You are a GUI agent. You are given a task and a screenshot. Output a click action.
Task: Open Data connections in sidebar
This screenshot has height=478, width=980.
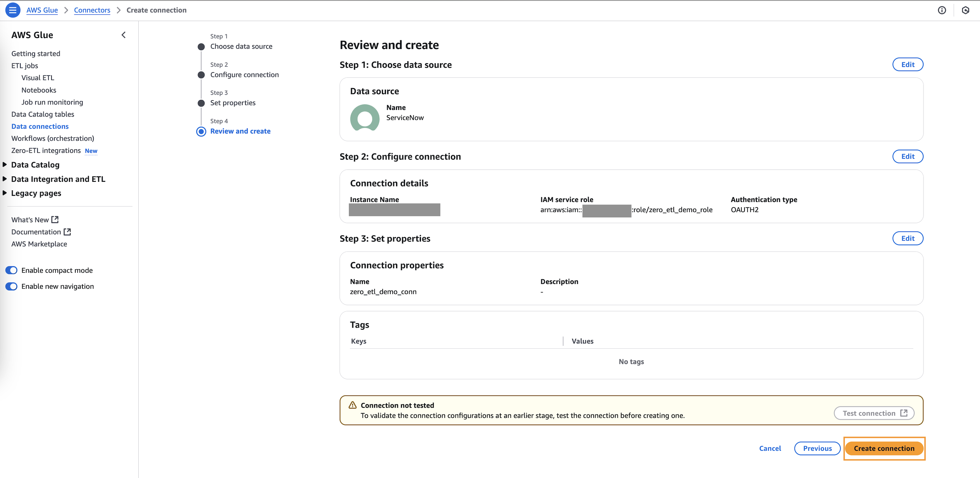40,126
